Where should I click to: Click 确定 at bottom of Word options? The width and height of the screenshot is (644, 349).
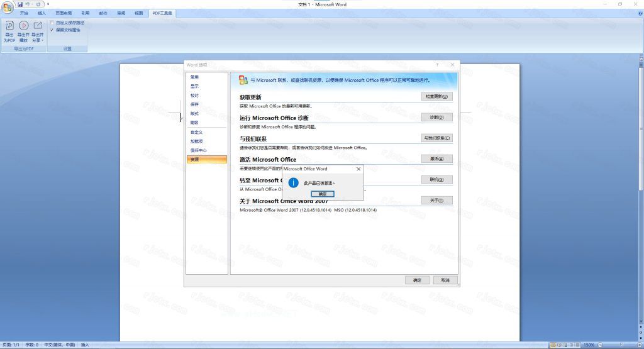click(418, 280)
